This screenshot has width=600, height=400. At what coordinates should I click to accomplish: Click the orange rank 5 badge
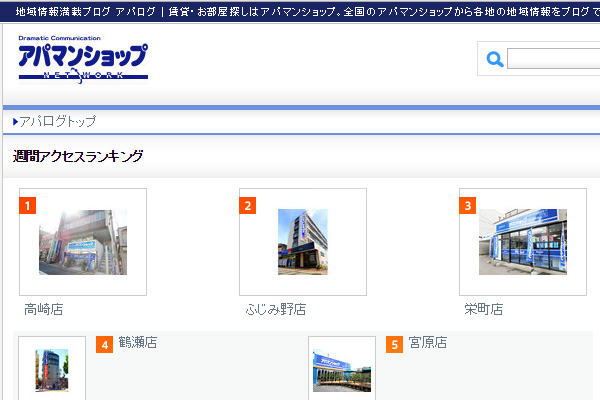click(x=395, y=345)
